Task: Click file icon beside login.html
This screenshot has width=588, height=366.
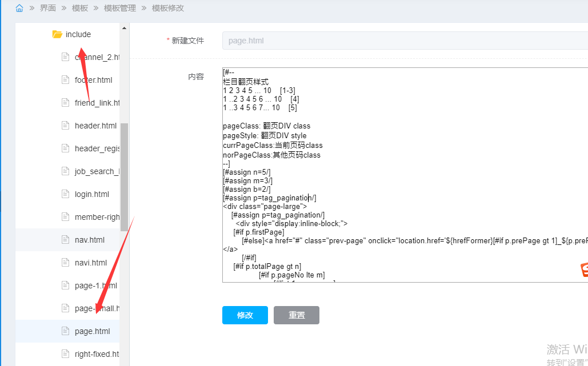Action: [x=65, y=194]
